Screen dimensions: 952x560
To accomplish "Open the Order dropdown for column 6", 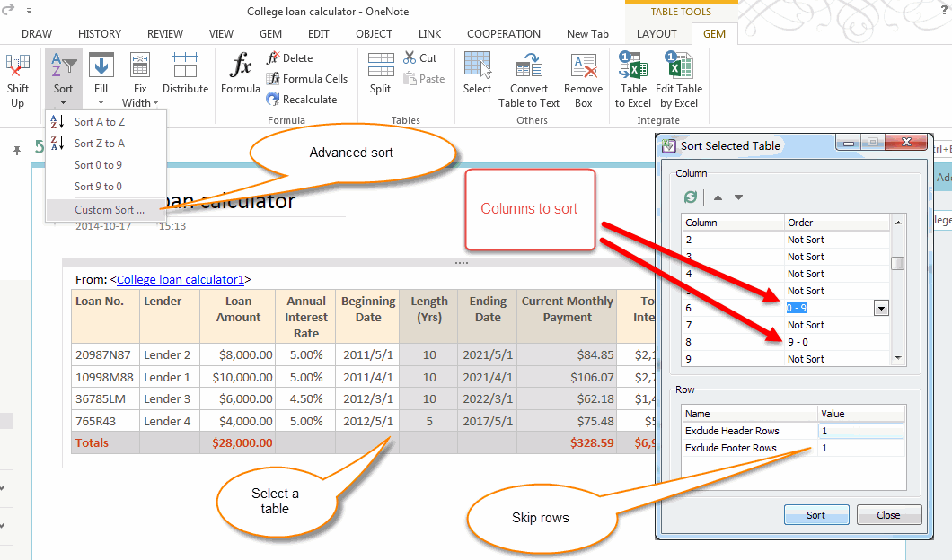I will pyautogui.click(x=881, y=308).
